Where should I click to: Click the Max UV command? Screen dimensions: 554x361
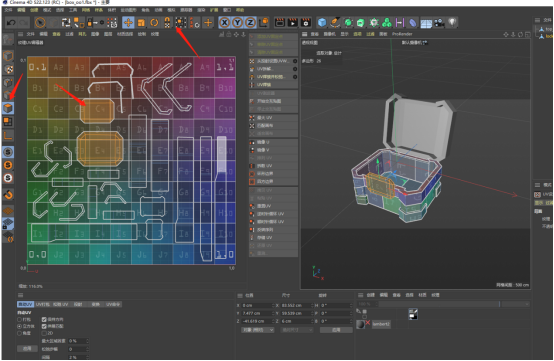[x=273, y=118]
